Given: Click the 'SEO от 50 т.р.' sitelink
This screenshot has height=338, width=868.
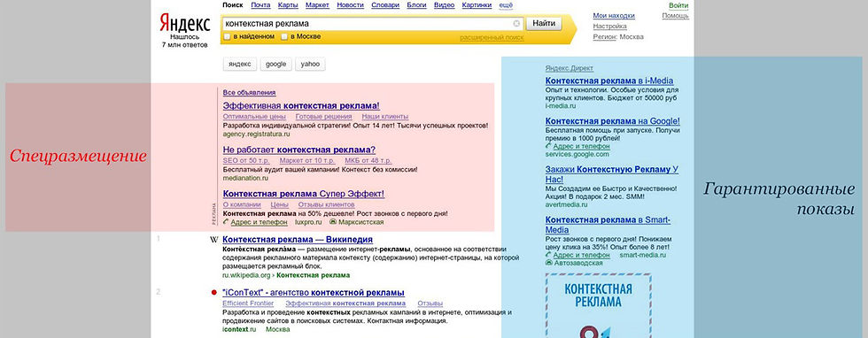Looking at the screenshot, I should [246, 161].
